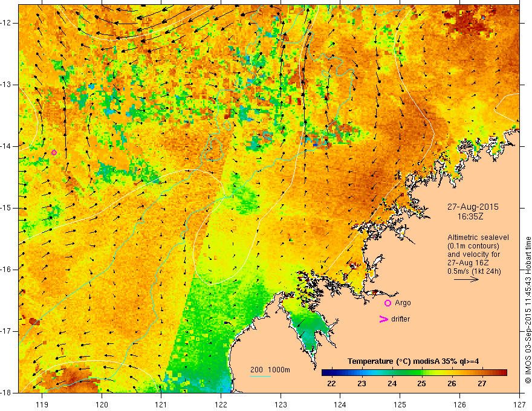This screenshot has width=532, height=411.
Task: Click longitude axis label 119
Action: click(42, 404)
